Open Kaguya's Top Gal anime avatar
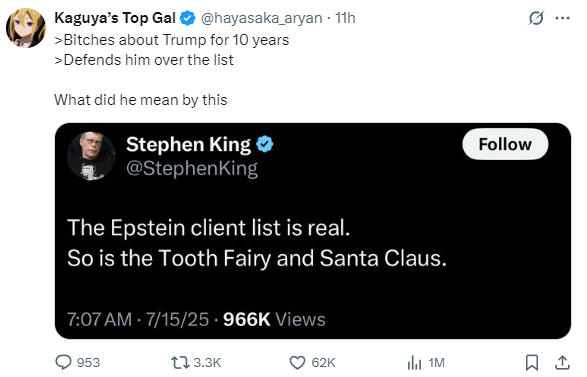The width and height of the screenshot is (587, 377). pyautogui.click(x=25, y=28)
